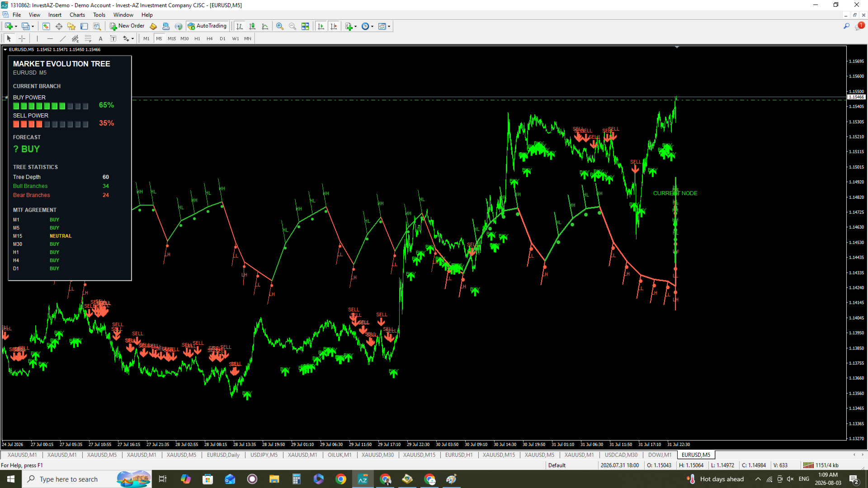
Task: Switch chart to bar chart mode
Action: pyautogui.click(x=240, y=26)
